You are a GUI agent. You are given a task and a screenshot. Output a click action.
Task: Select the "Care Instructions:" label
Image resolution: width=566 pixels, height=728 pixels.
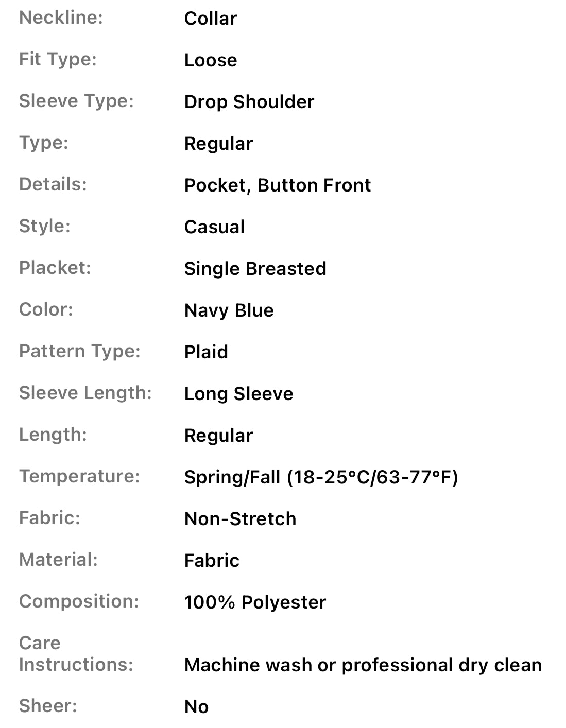pyautogui.click(x=76, y=654)
